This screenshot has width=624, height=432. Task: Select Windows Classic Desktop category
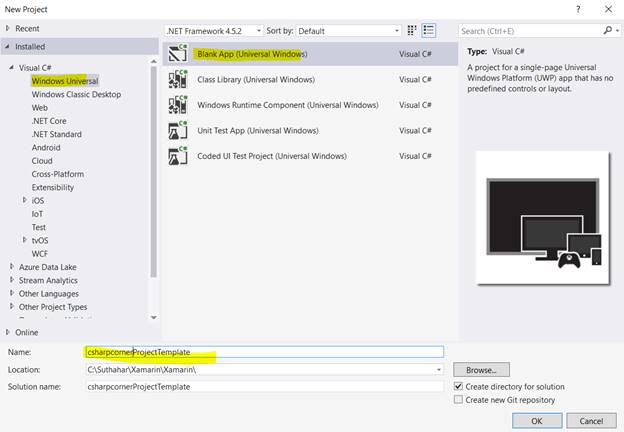[76, 94]
